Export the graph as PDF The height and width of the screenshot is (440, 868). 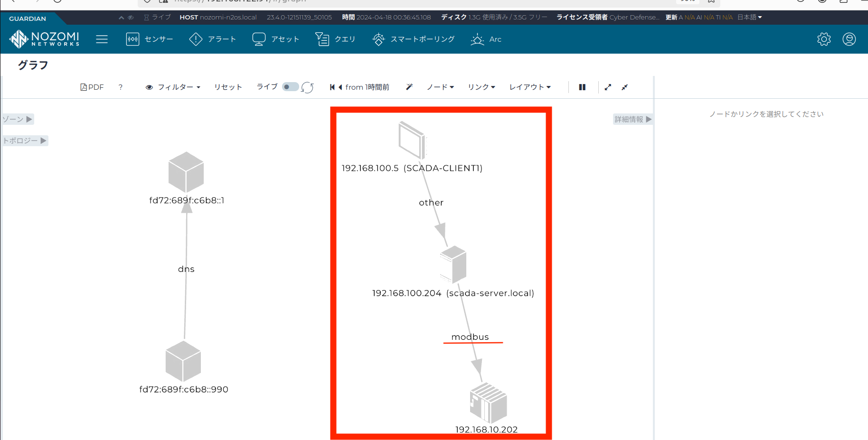92,87
